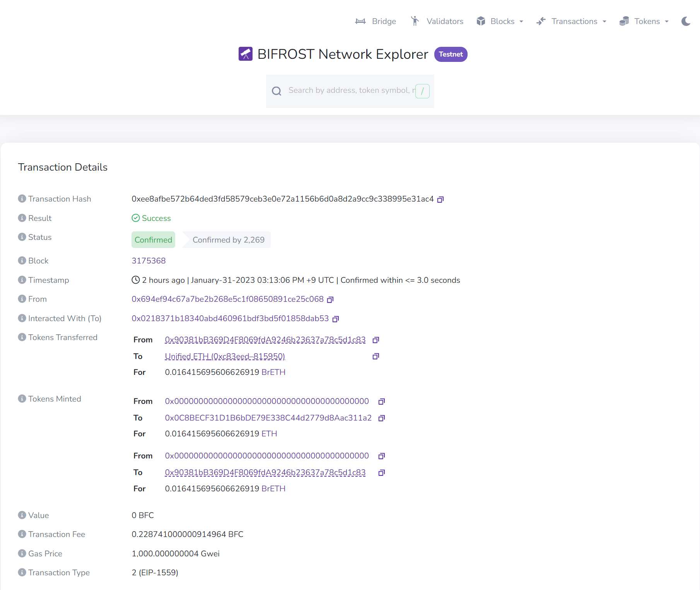Screen dimensions: 700x590
Task: Click the Testnet badge
Action: pos(451,54)
